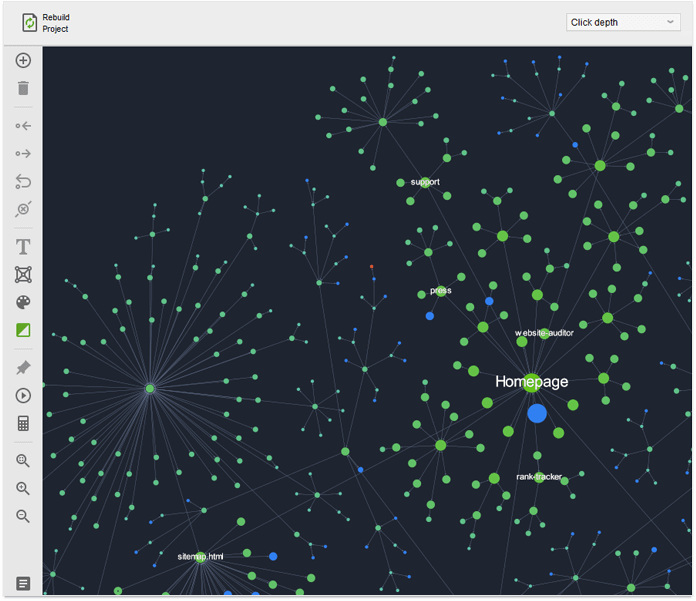Click the pin icon
The image size is (696, 601).
(23, 368)
